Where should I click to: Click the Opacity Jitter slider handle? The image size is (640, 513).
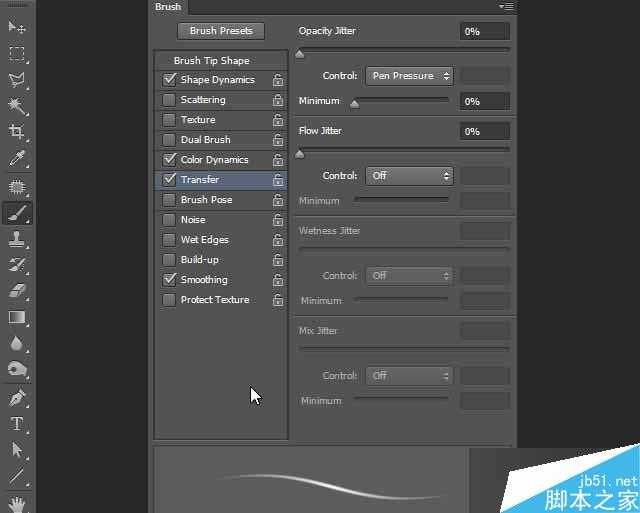pos(300,54)
